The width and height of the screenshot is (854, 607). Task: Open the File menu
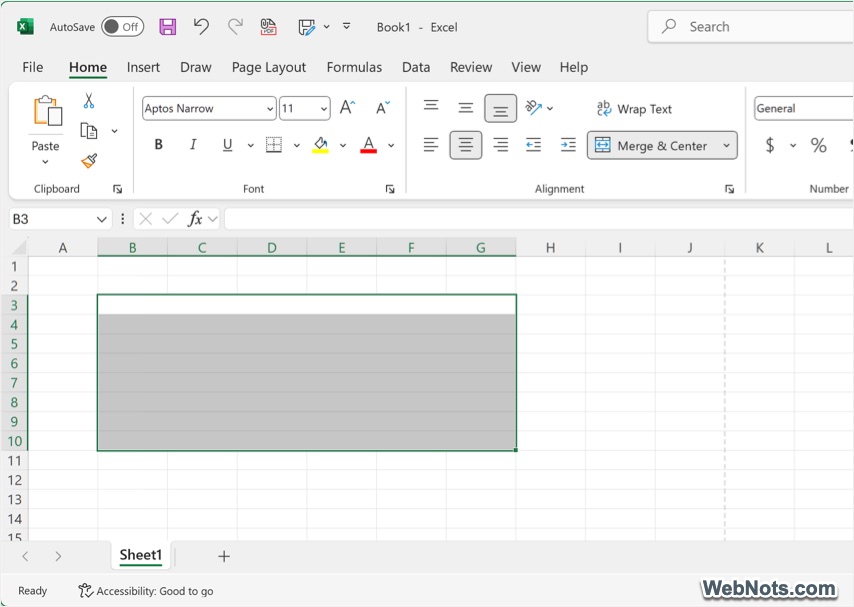[33, 67]
